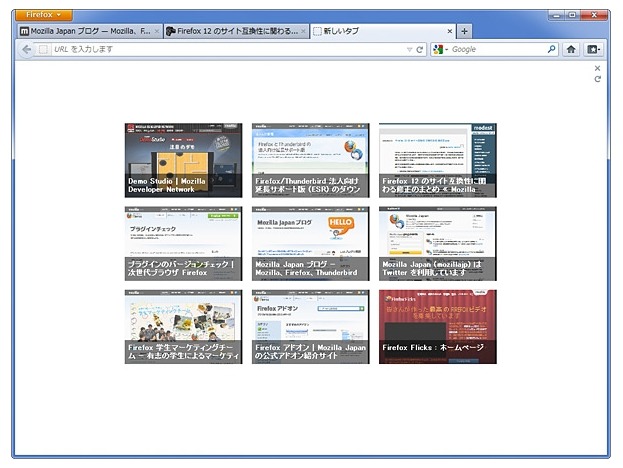
Task: Open the Mozilla Japan ブログ tile
Action: click(310, 244)
